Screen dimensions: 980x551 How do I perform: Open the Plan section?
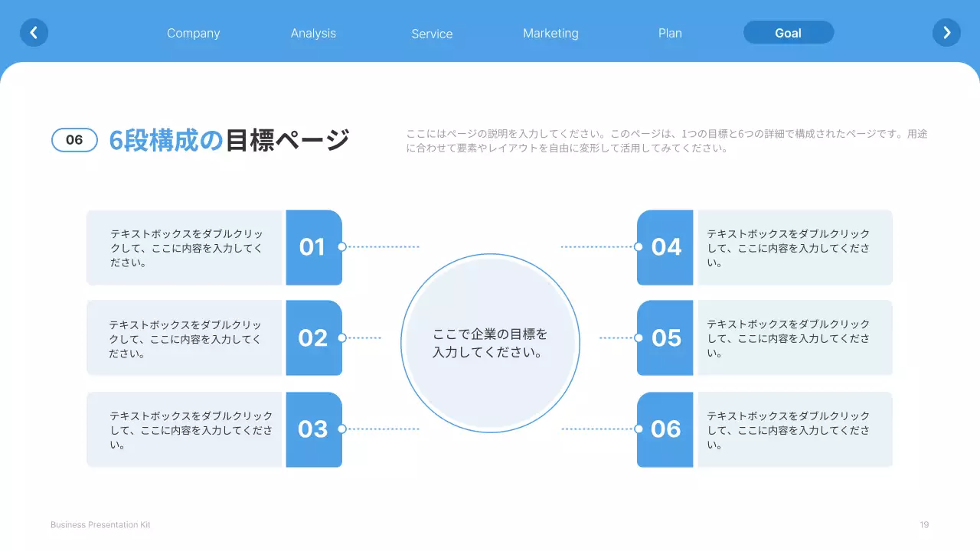click(x=670, y=33)
